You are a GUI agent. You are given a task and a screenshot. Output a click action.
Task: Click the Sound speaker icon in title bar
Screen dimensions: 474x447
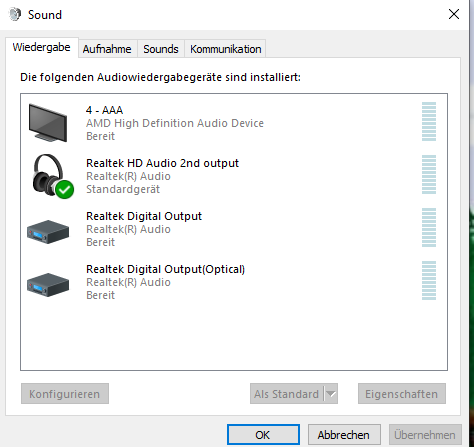15,15
